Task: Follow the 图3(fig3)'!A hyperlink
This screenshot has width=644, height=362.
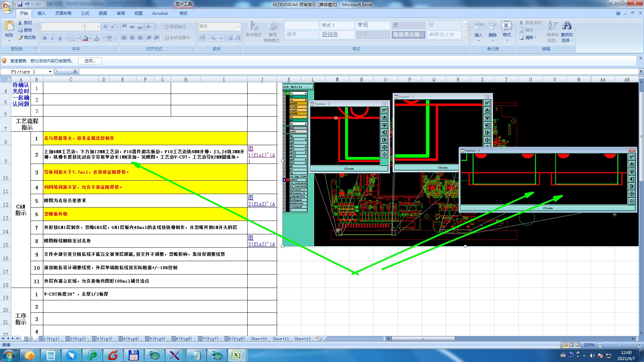Action: point(261,241)
